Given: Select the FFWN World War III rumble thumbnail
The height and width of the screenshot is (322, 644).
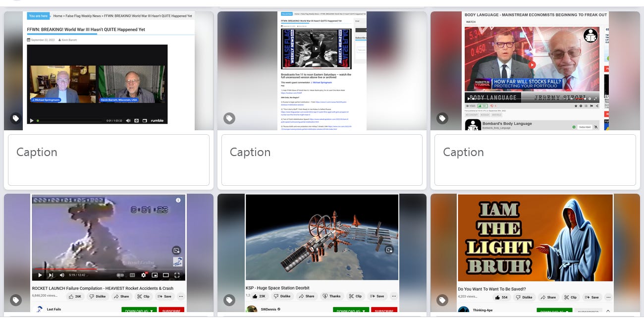Looking at the screenshot, I should [x=108, y=71].
